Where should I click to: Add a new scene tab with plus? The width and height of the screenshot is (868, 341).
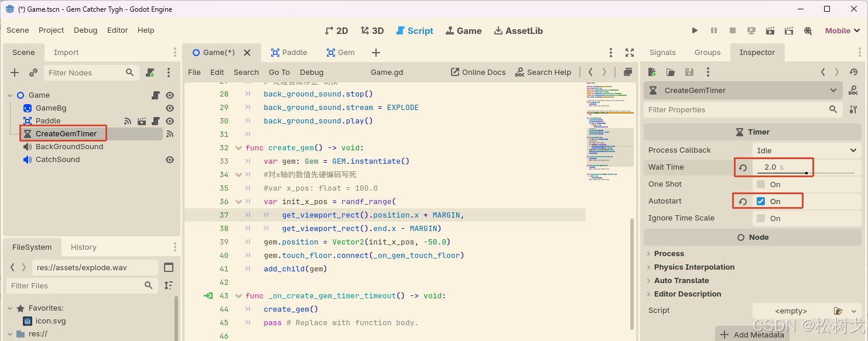pos(376,53)
